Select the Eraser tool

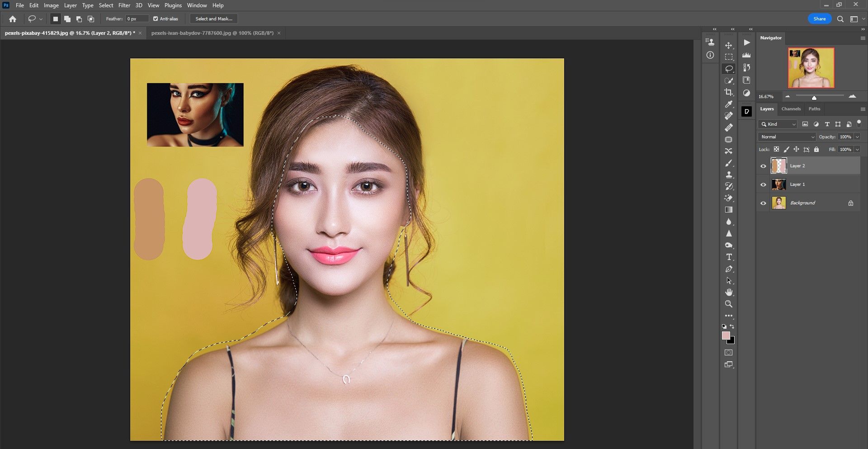point(728,198)
